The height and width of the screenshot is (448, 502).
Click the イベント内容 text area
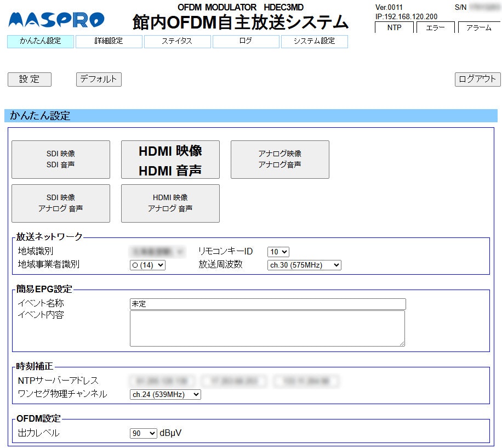coord(267,328)
